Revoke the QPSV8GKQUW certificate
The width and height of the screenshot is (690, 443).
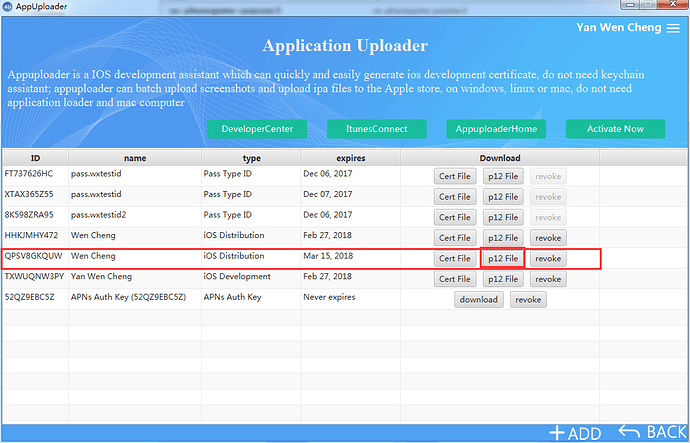(x=548, y=259)
